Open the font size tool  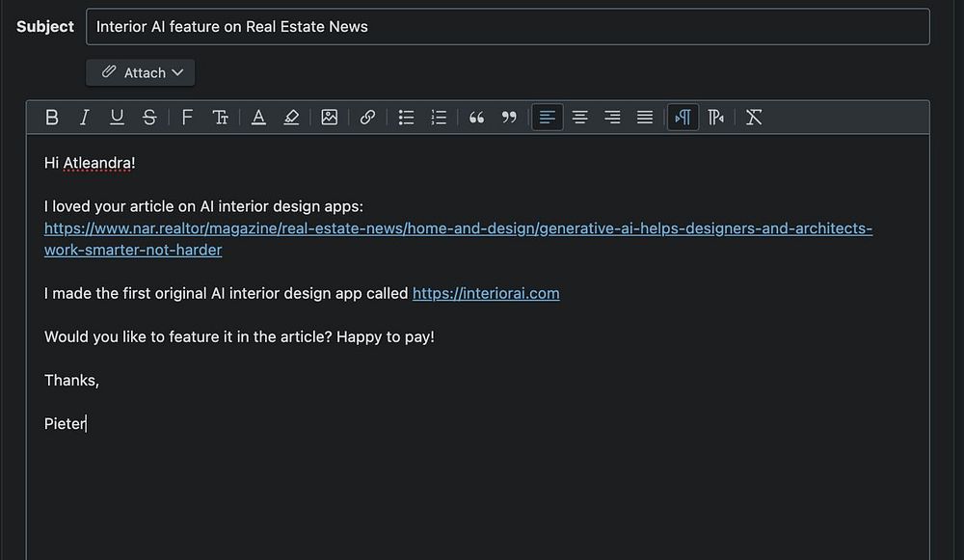pyautogui.click(x=220, y=118)
